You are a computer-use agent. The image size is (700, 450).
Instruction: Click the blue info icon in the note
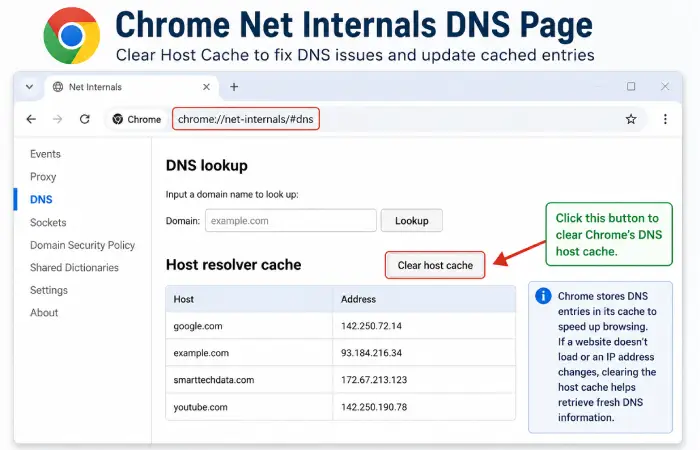pyautogui.click(x=543, y=296)
